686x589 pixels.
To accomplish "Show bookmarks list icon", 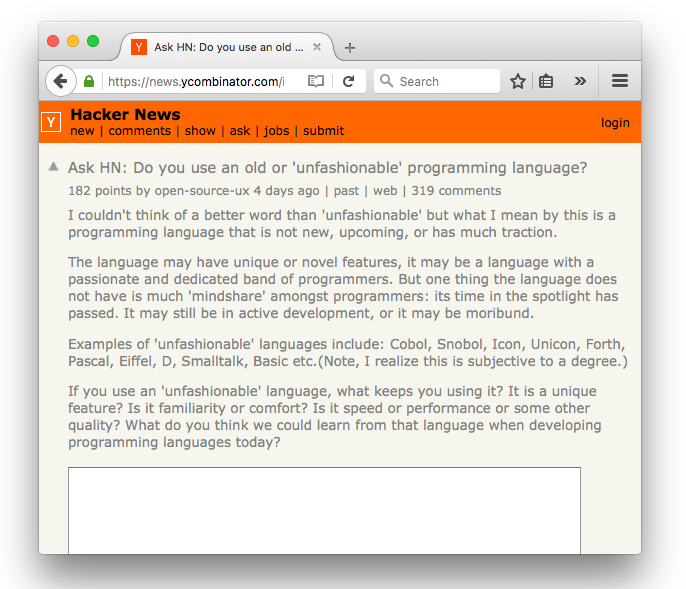I will (x=546, y=81).
